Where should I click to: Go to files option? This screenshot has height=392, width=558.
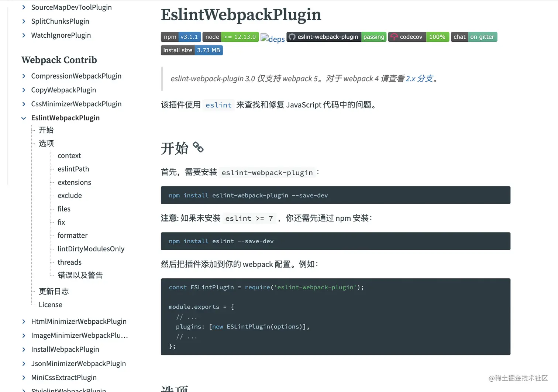(x=64, y=209)
